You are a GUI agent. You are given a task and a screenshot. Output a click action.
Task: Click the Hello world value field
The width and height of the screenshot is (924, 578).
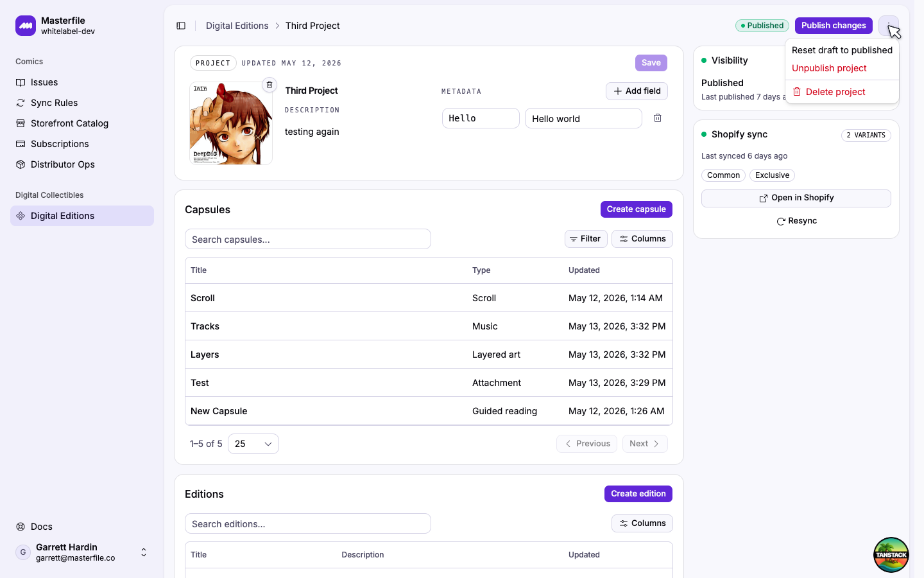click(583, 118)
